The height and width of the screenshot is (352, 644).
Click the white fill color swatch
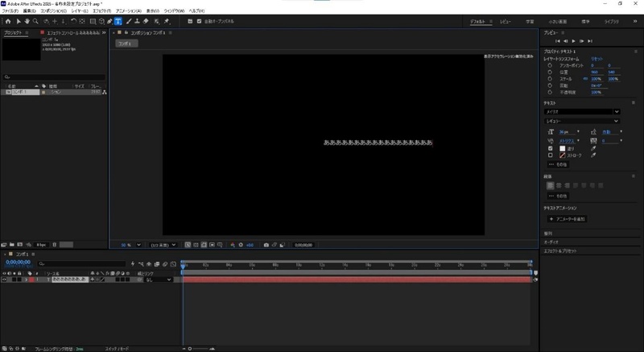coord(562,149)
